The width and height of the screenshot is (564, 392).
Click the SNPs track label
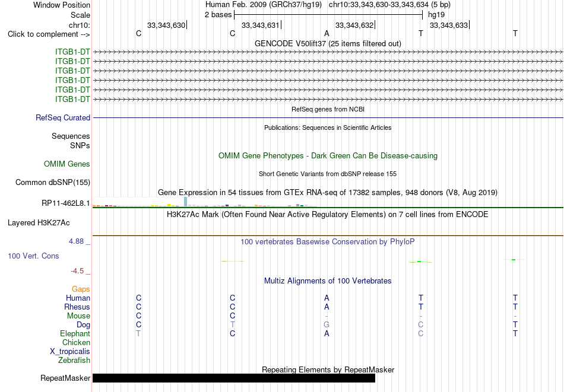click(x=80, y=145)
